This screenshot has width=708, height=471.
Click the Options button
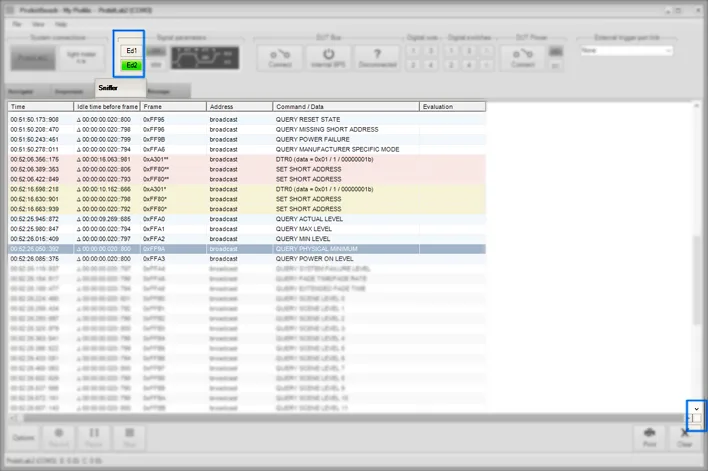[23, 438]
